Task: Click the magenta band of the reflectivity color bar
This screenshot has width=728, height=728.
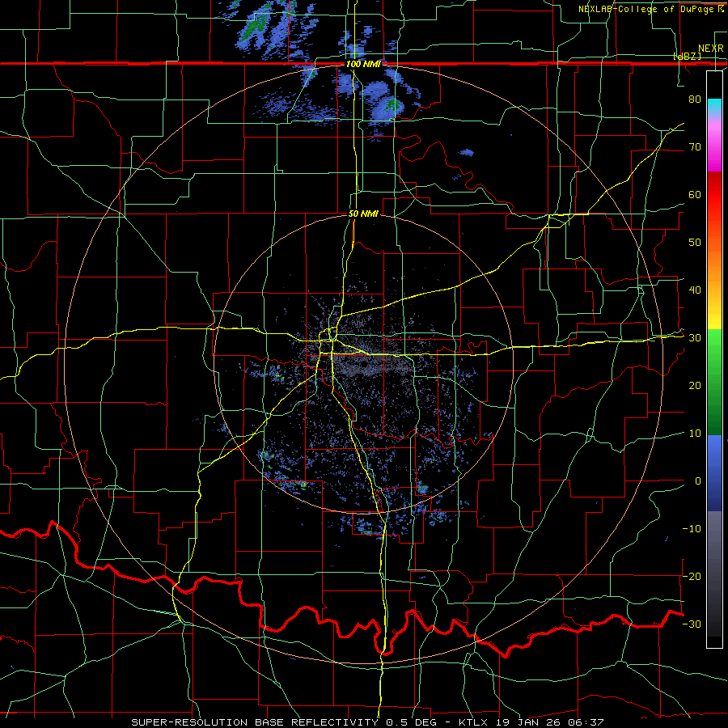Action: point(714,149)
